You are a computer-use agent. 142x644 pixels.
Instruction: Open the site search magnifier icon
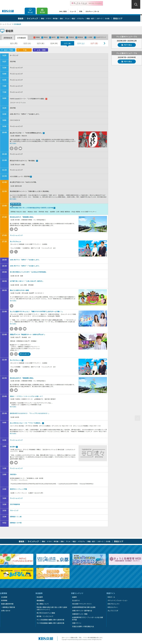pyautogui.click(x=136, y=4)
